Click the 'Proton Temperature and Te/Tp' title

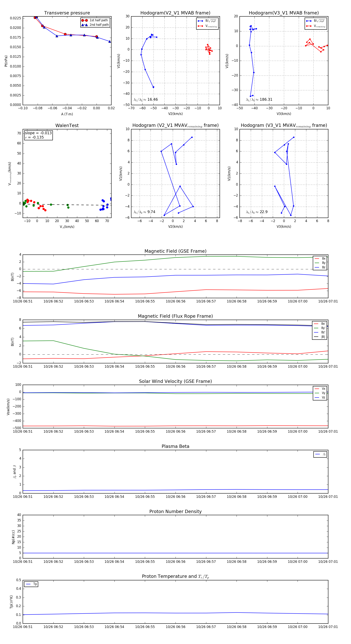tap(175, 576)
